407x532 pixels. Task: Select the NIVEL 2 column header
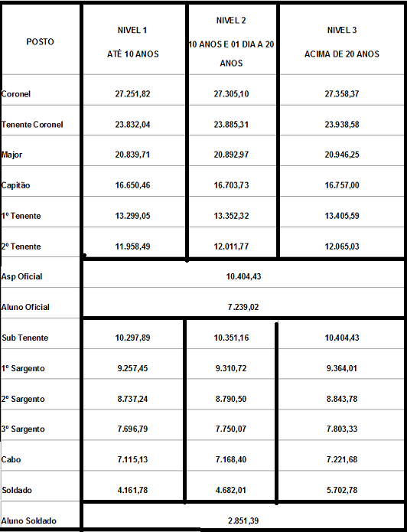[x=231, y=42]
